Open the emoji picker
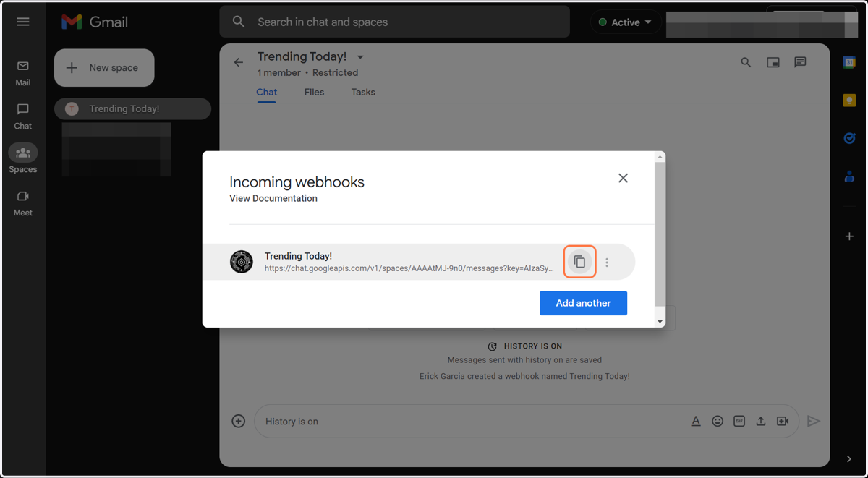 tap(718, 421)
